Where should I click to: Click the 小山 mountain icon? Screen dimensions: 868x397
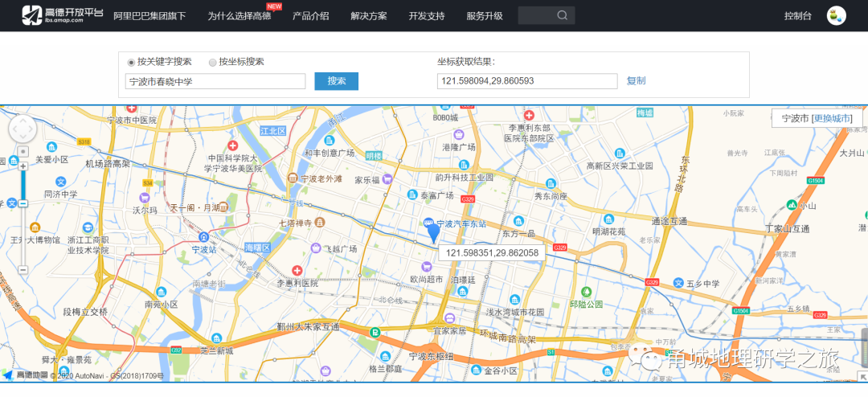(792, 205)
